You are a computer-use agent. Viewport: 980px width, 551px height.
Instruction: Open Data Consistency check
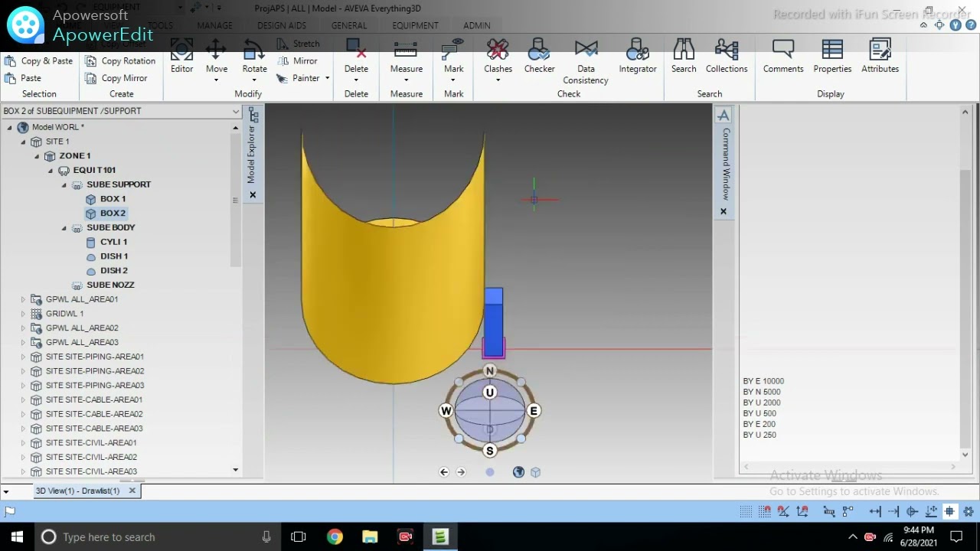click(586, 61)
